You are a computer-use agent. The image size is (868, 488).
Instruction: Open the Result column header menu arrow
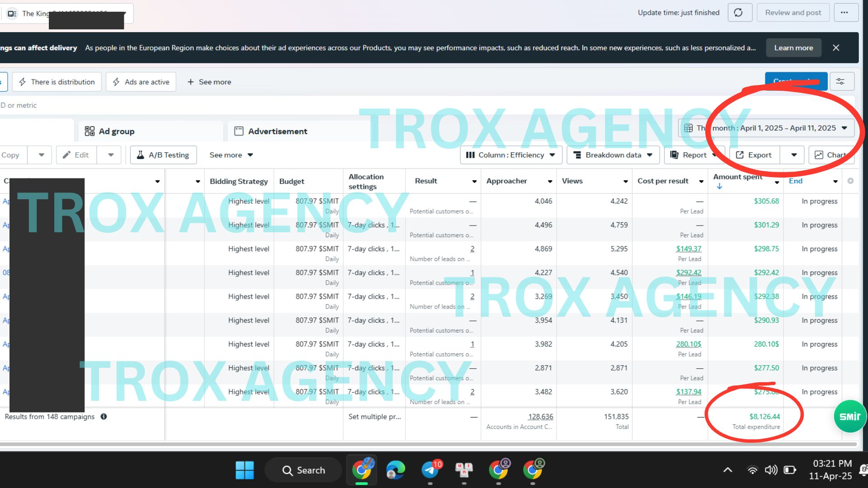(x=474, y=181)
